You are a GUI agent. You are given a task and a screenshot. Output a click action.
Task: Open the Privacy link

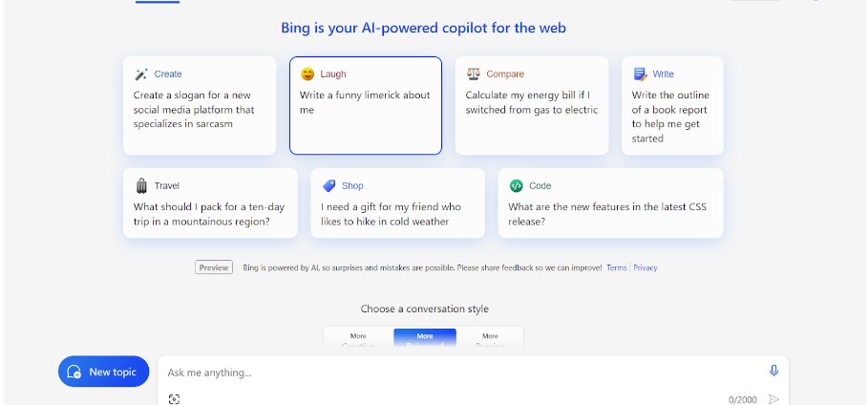[x=646, y=267]
